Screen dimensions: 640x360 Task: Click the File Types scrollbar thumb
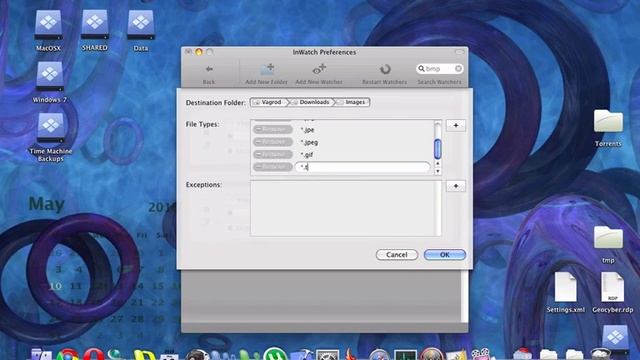point(438,149)
